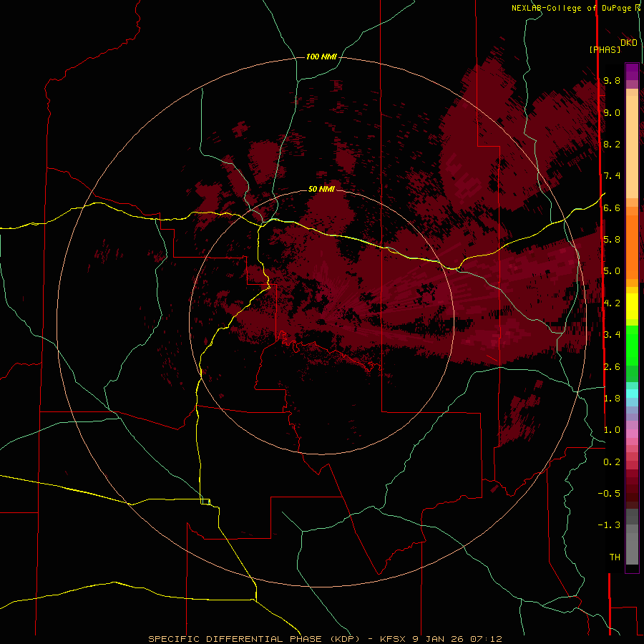
Task: Click the "KFSX" radar site identifier
Action: tap(393, 639)
